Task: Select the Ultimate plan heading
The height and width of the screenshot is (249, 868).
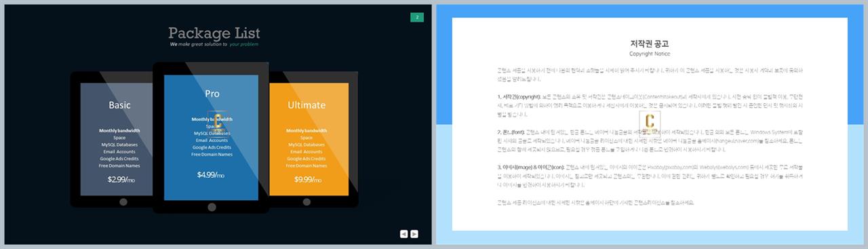Action: (307, 105)
